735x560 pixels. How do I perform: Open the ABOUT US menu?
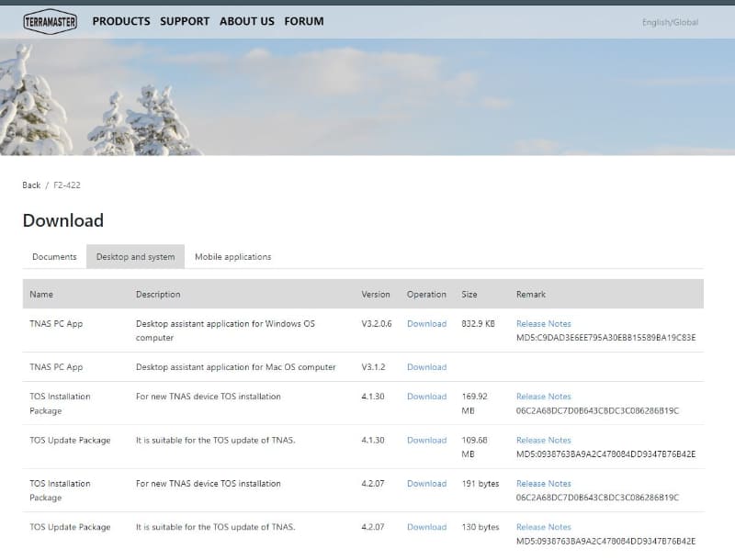246,21
